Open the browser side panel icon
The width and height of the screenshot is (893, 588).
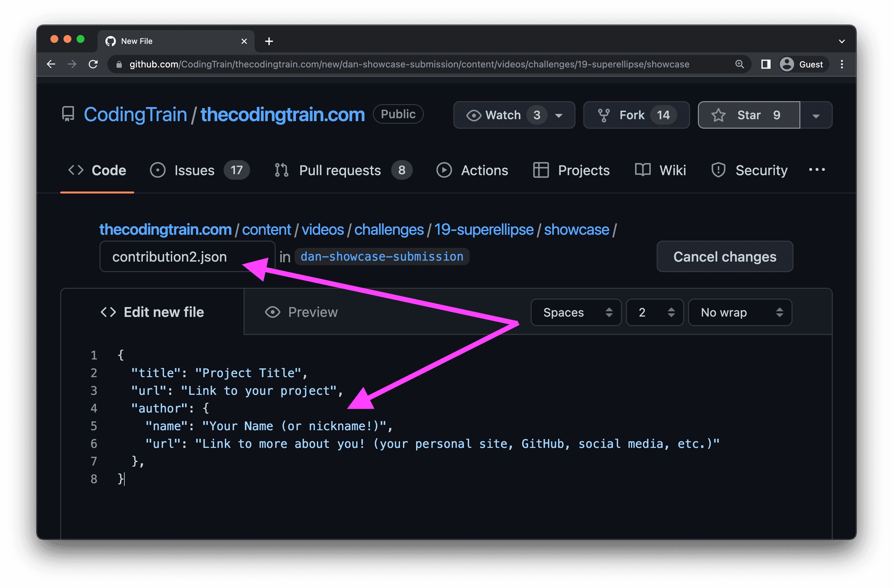point(765,64)
